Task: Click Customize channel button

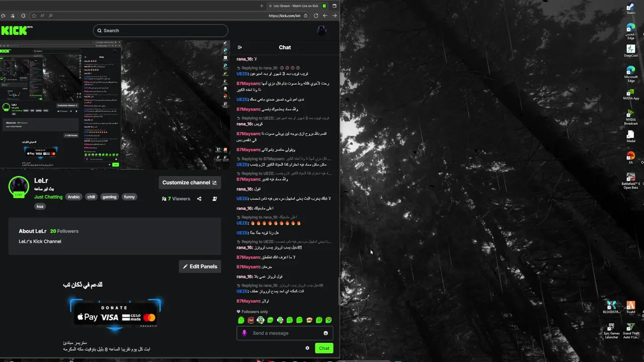Action: pos(190,183)
